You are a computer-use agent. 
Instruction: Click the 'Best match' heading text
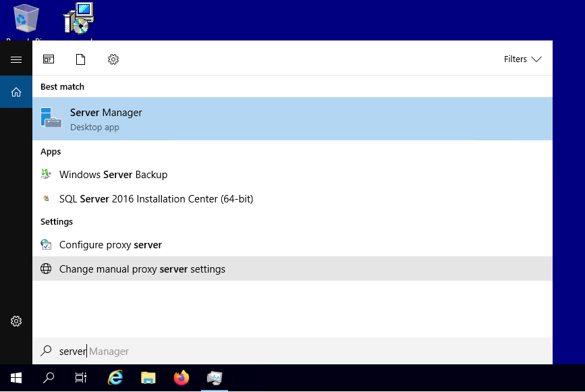(x=62, y=86)
